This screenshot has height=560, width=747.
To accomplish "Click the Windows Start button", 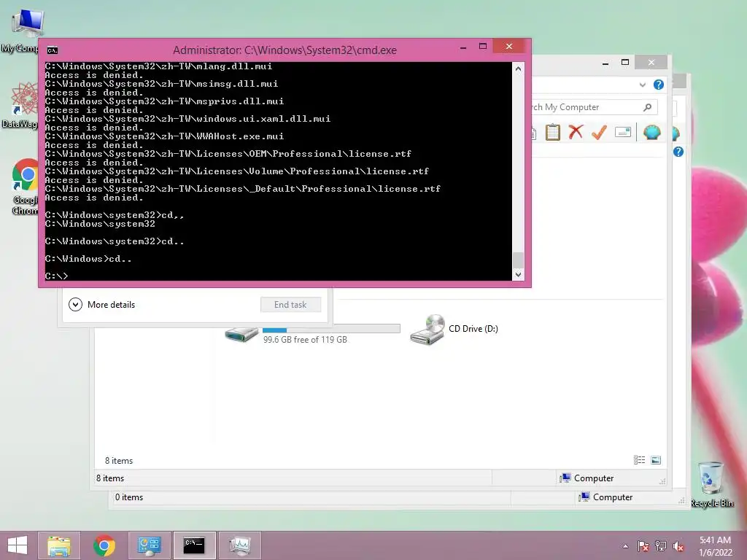I will [x=18, y=545].
